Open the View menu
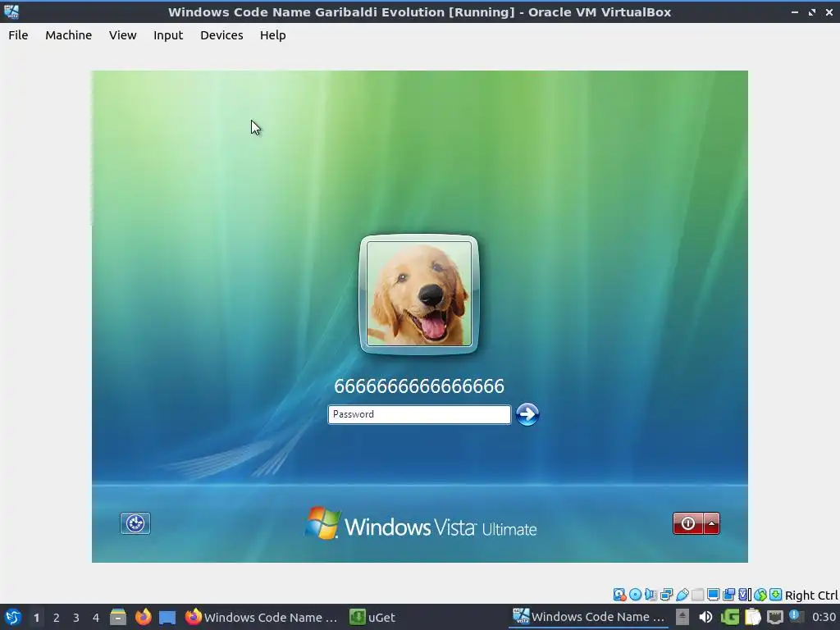This screenshot has width=840, height=630. 123,34
